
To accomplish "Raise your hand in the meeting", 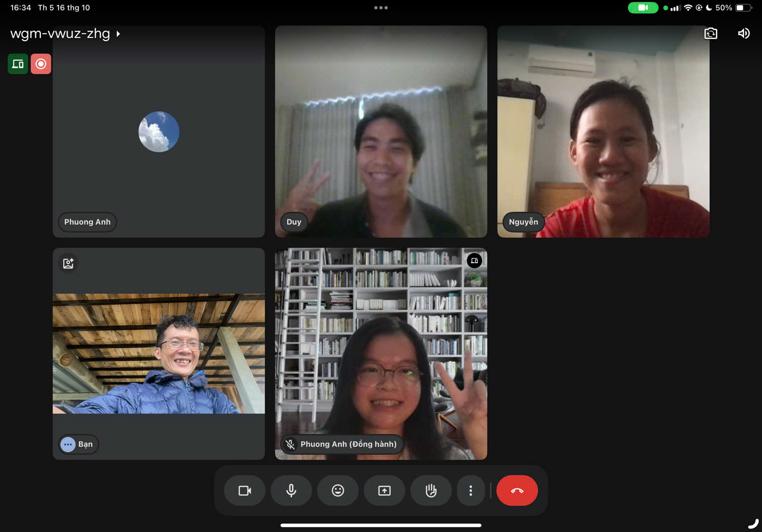I will point(431,491).
